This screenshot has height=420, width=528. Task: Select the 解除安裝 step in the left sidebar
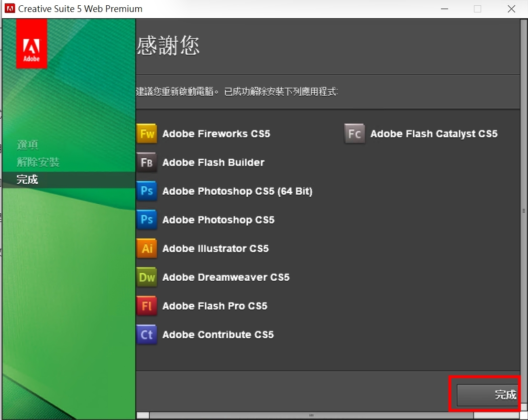point(38,162)
